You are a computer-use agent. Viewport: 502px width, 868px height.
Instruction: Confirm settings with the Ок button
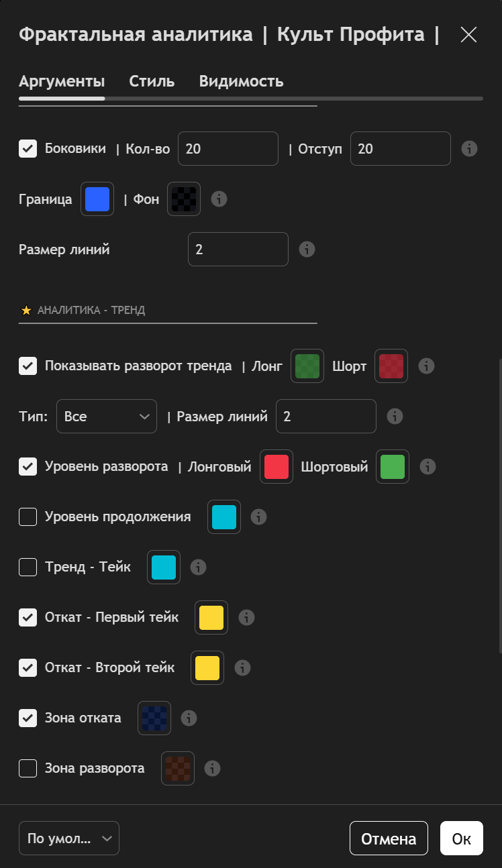coord(461,838)
